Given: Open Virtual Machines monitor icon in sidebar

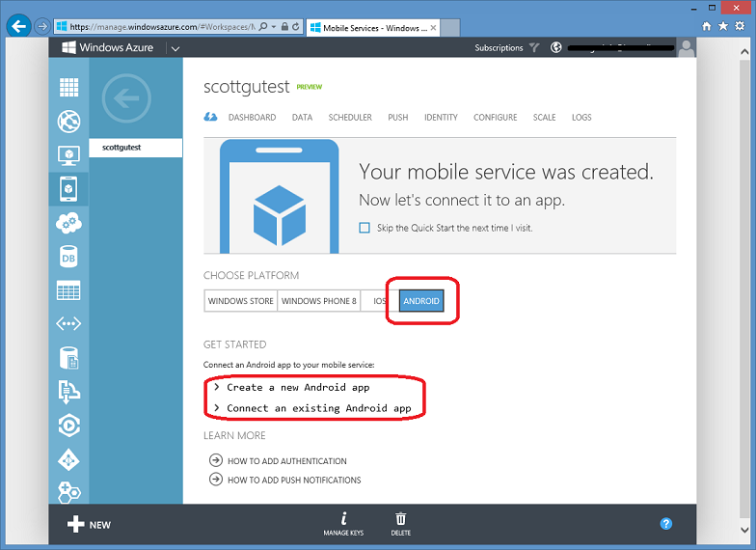Looking at the screenshot, I should pos(68,155).
